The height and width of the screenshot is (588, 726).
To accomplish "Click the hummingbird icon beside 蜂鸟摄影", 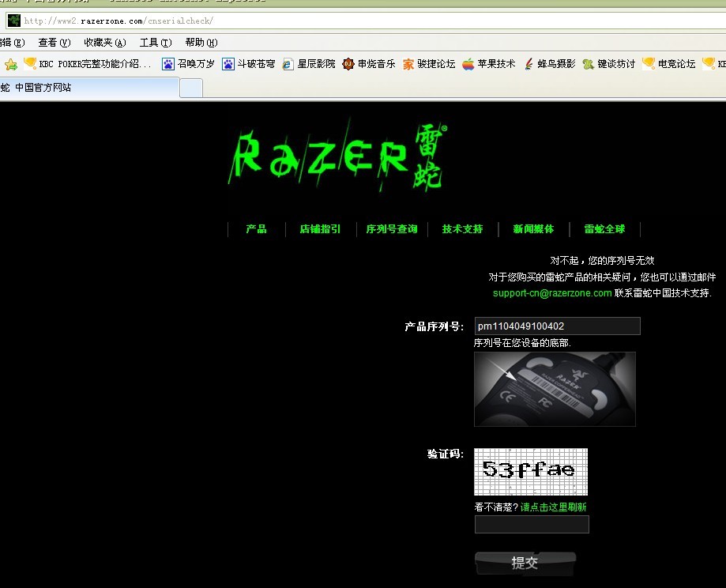I will (529, 64).
